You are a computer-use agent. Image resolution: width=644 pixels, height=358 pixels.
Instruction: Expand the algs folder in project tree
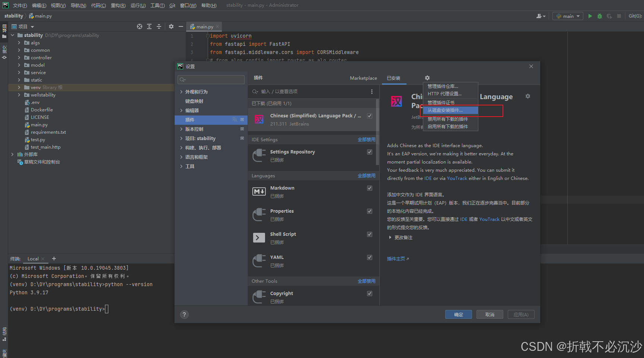pos(19,43)
